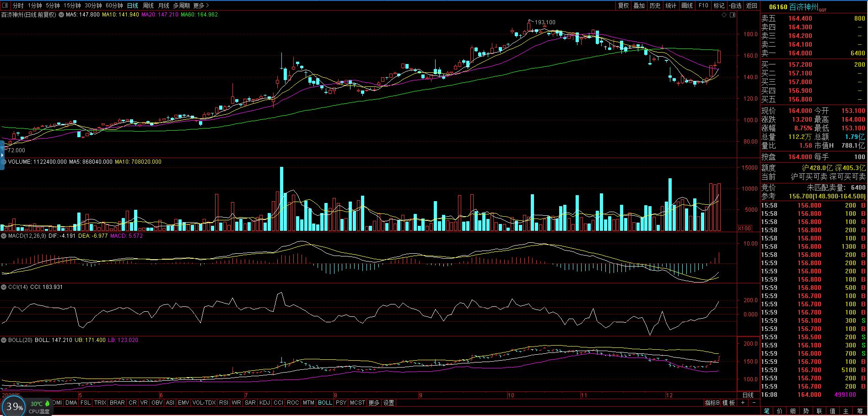Select the 1分钟 period
The height and width of the screenshot is (416, 868).
35,5
